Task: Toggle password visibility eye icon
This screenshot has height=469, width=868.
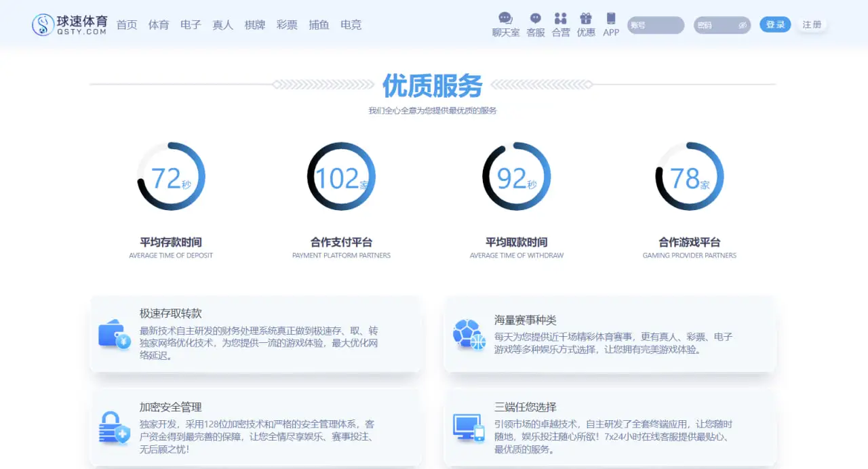Action: click(x=743, y=25)
